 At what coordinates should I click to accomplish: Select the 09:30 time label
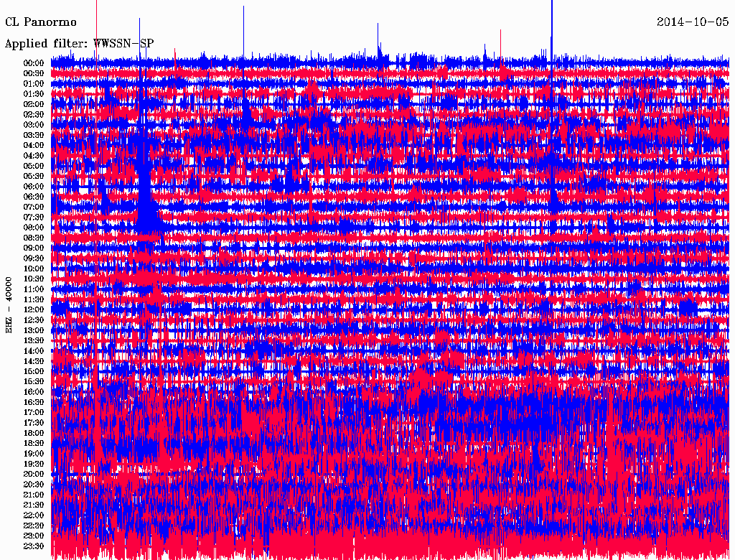34,258
